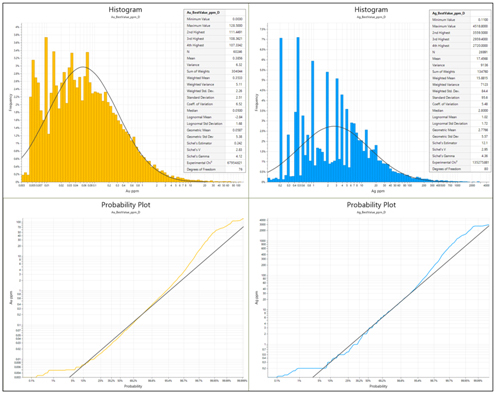
Task: Select 'Sichel's Gamma' row in Ag table
Action: pyautogui.click(x=460, y=156)
